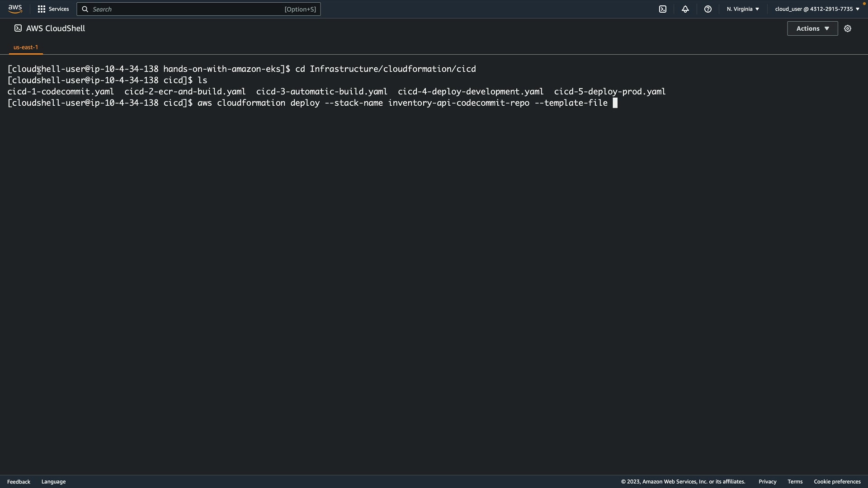Open the Services grid menu icon
The height and width of the screenshot is (488, 868).
[42, 9]
